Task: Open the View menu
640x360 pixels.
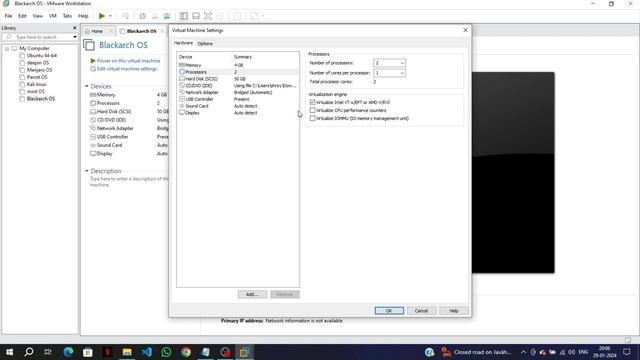Action: 38,16
